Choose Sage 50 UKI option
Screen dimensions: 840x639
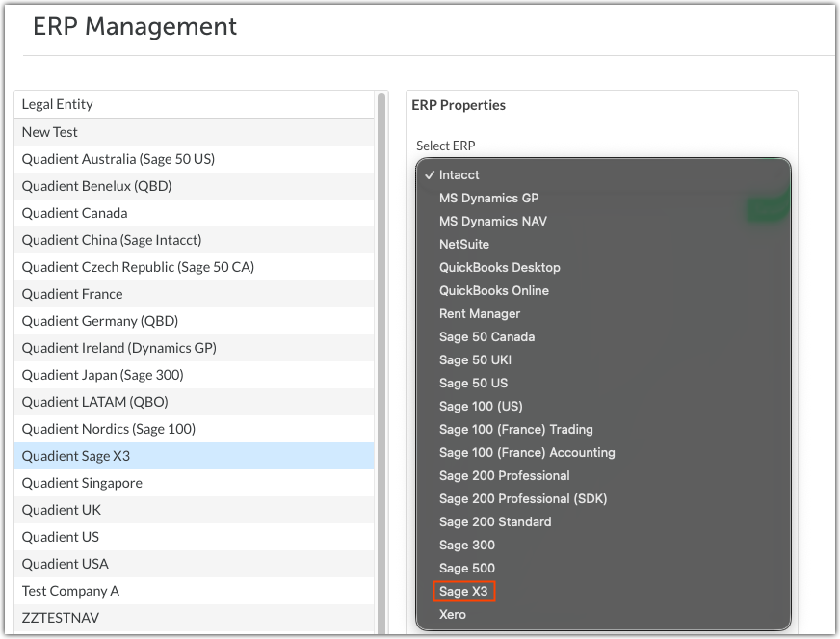[x=603, y=359]
